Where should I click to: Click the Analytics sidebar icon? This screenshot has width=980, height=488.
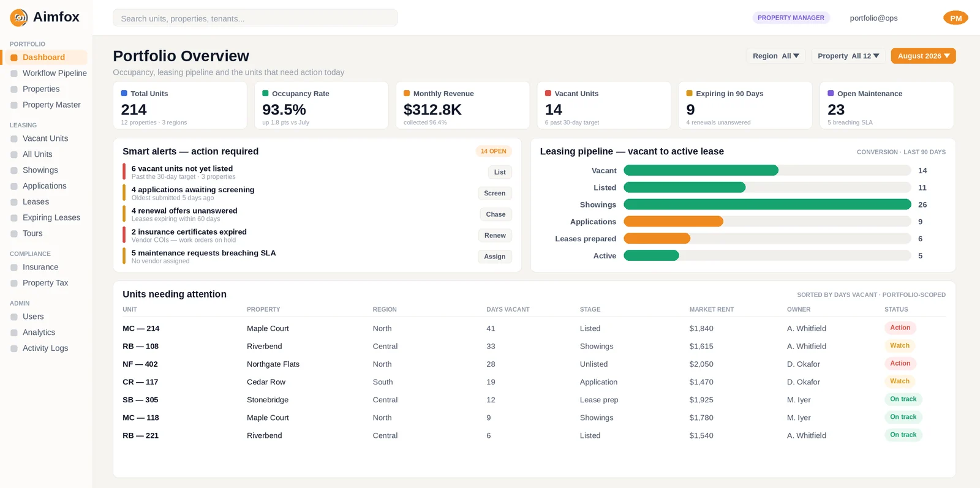point(14,332)
